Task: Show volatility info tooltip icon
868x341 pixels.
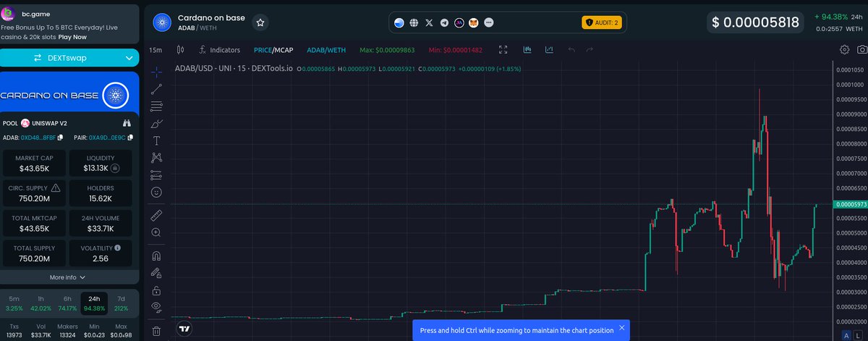Action: click(118, 248)
